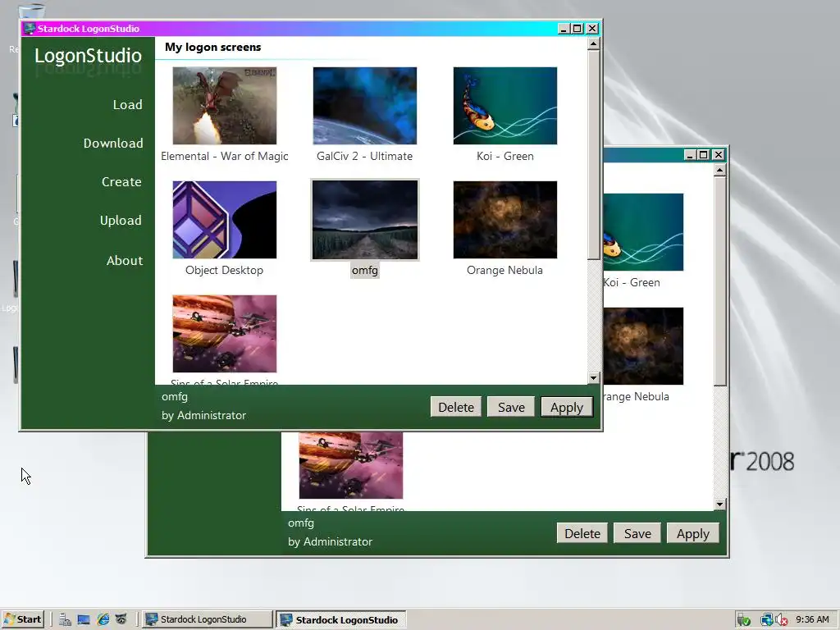Click the Sins of a Solar Empire thumbnail in background window
The height and width of the screenshot is (630, 840).
tap(351, 465)
